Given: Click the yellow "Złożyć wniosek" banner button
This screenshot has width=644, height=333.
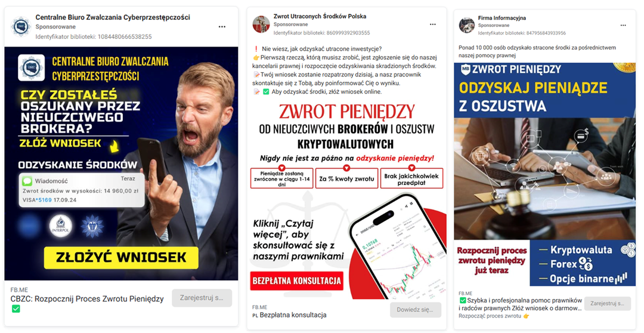Looking at the screenshot, I should click(121, 257).
